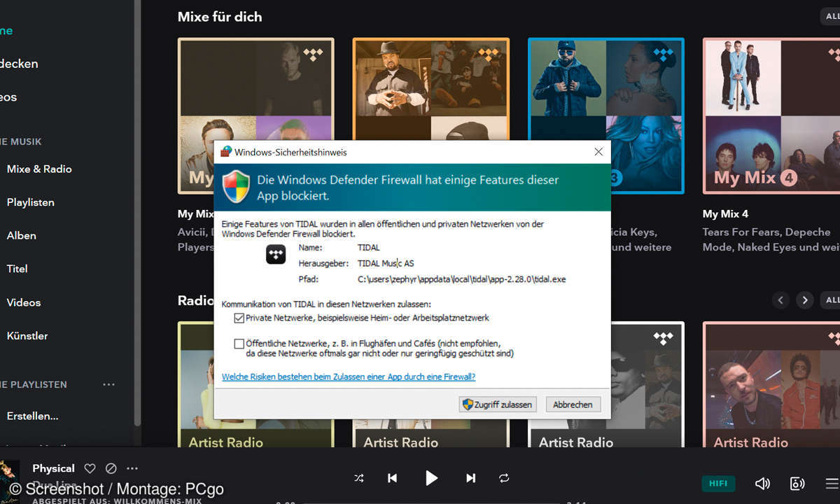Open the sound output device icon
Image resolution: width=840 pixels, height=504 pixels.
point(797,483)
